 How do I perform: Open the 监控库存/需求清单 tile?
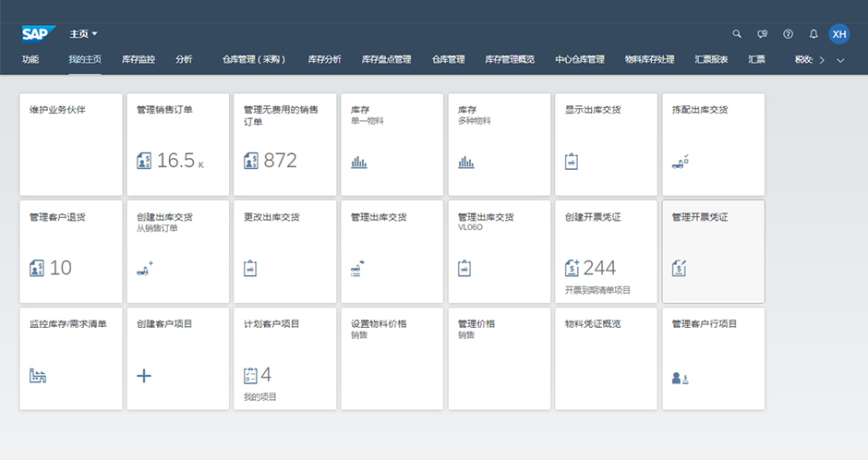point(70,358)
